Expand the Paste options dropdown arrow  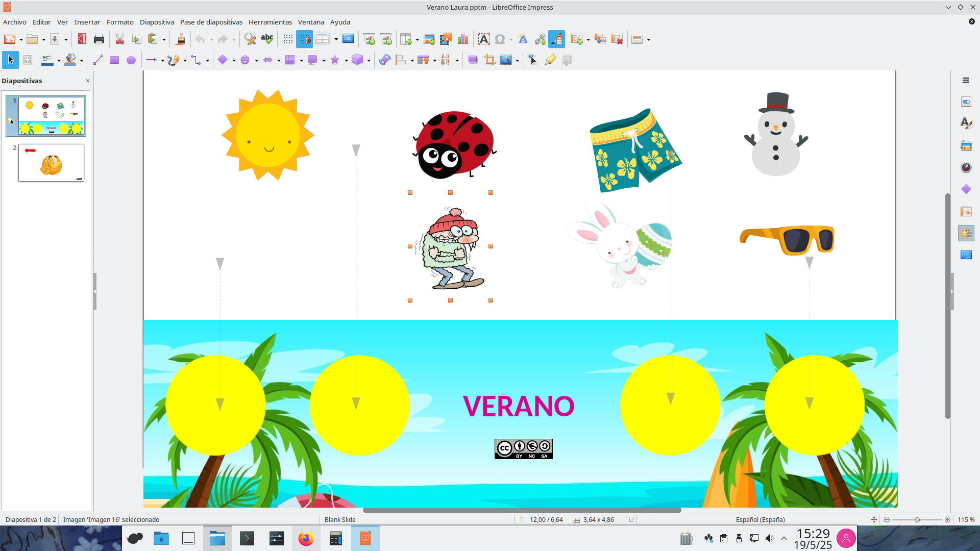point(164,39)
